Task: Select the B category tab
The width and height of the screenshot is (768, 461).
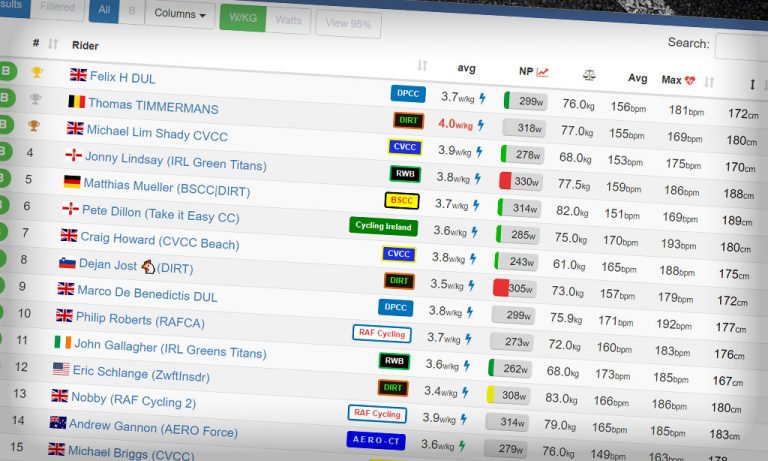Action: pos(131,13)
